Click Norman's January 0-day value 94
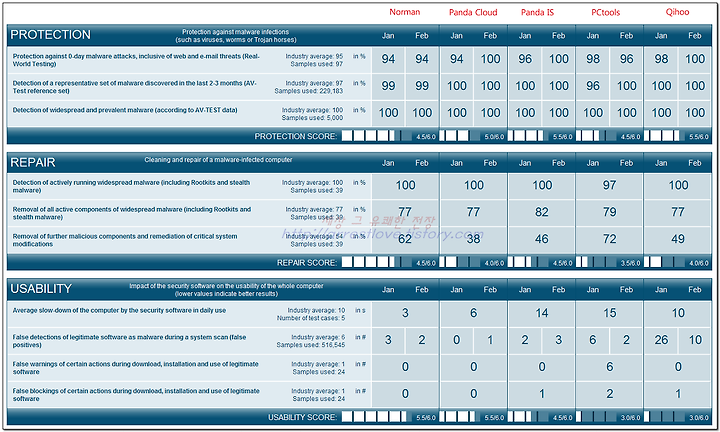720x432 pixels. pos(388,59)
